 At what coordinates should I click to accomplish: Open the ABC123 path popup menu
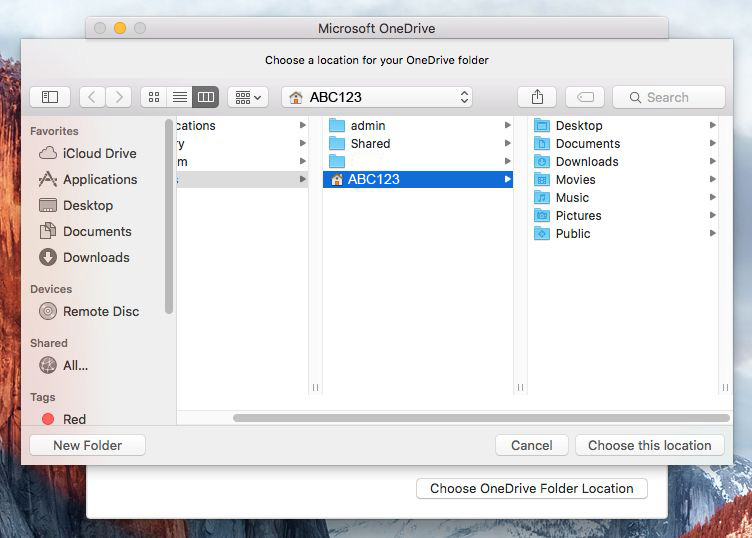377,97
